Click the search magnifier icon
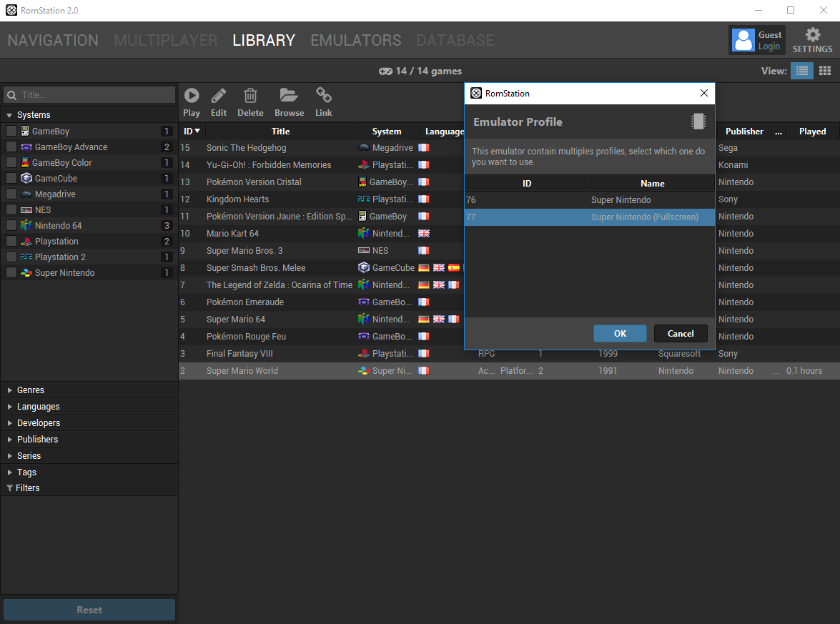The height and width of the screenshot is (624, 840). pos(11,95)
